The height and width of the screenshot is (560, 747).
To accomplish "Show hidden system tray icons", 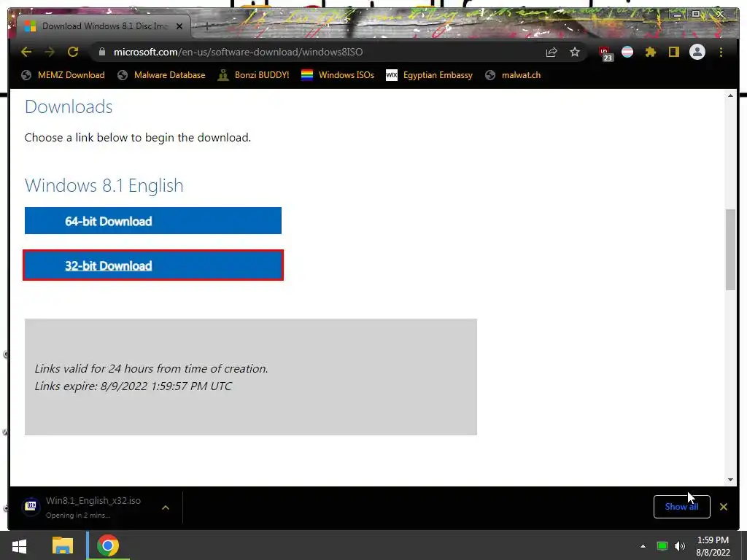I will 643,546.
